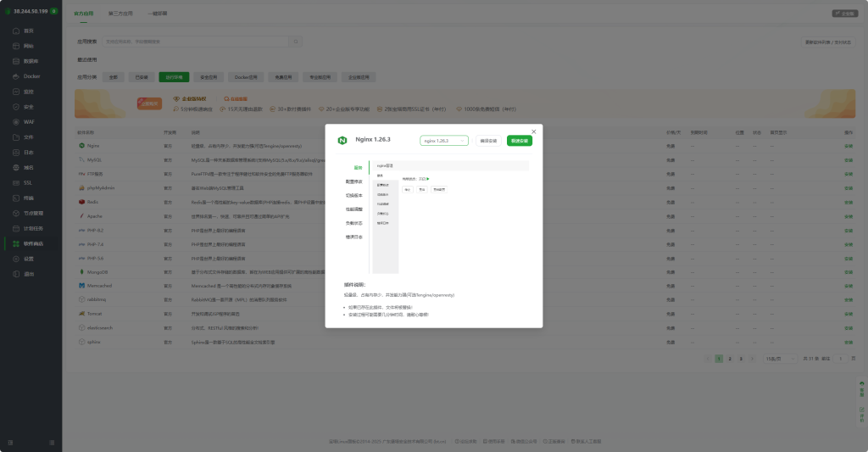Select the Docker应用 category filter
This screenshot has height=452, width=868.
[246, 77]
